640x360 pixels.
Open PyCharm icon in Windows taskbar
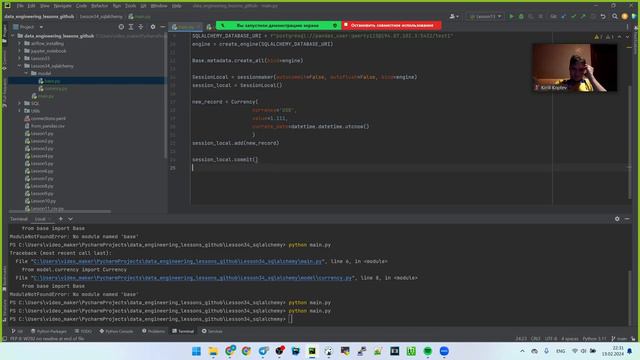tap(312, 351)
